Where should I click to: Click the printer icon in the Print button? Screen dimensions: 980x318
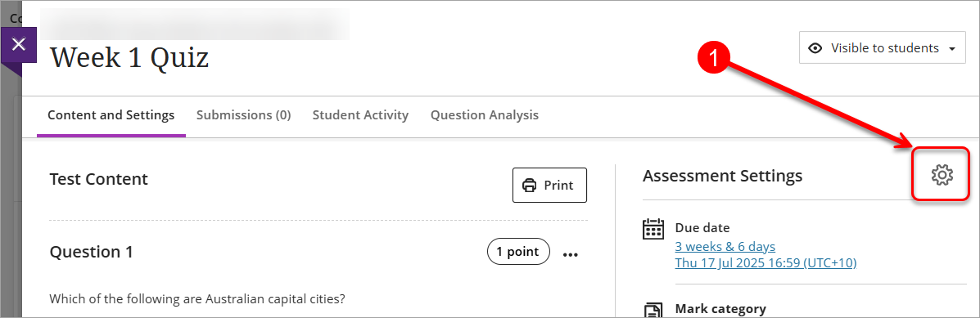pos(530,186)
